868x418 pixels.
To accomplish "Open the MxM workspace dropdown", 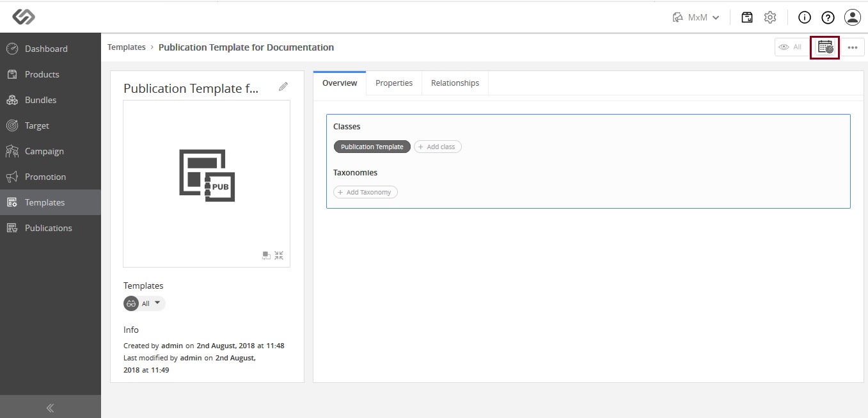I will (696, 17).
